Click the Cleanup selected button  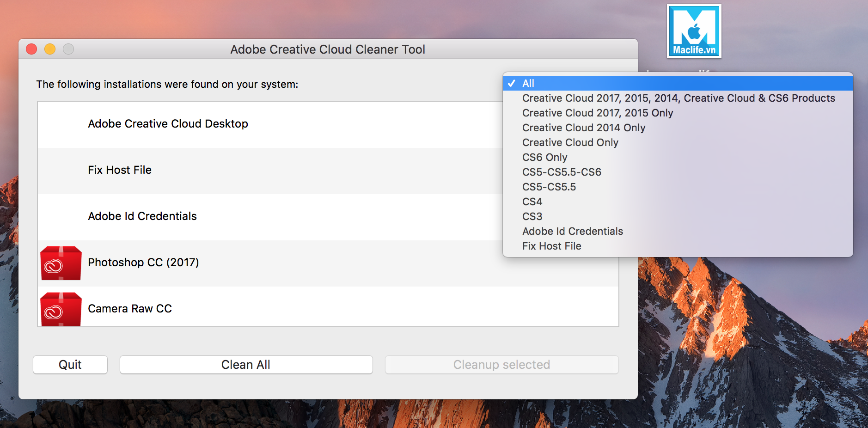(x=501, y=364)
